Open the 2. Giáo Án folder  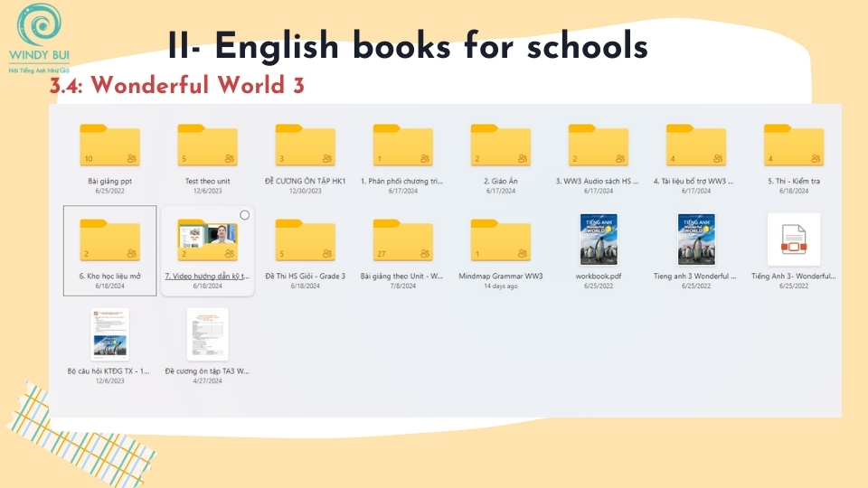tap(500, 147)
